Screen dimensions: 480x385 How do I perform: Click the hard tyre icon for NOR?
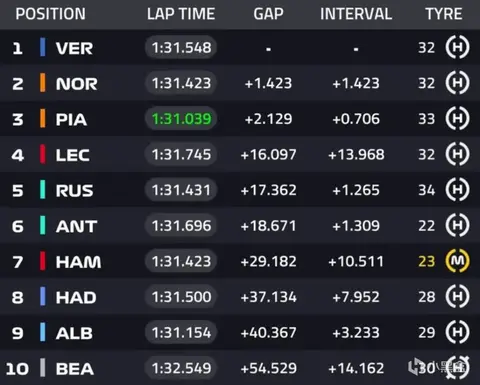point(457,83)
